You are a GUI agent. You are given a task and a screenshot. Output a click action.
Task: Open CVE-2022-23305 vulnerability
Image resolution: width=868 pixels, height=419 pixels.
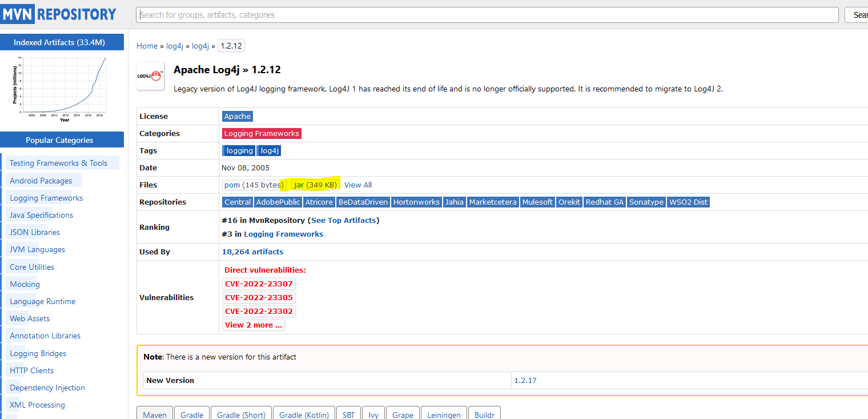point(259,297)
